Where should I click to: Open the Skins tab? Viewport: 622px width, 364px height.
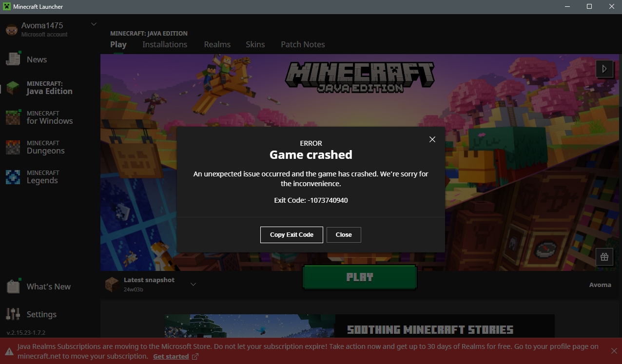point(255,44)
